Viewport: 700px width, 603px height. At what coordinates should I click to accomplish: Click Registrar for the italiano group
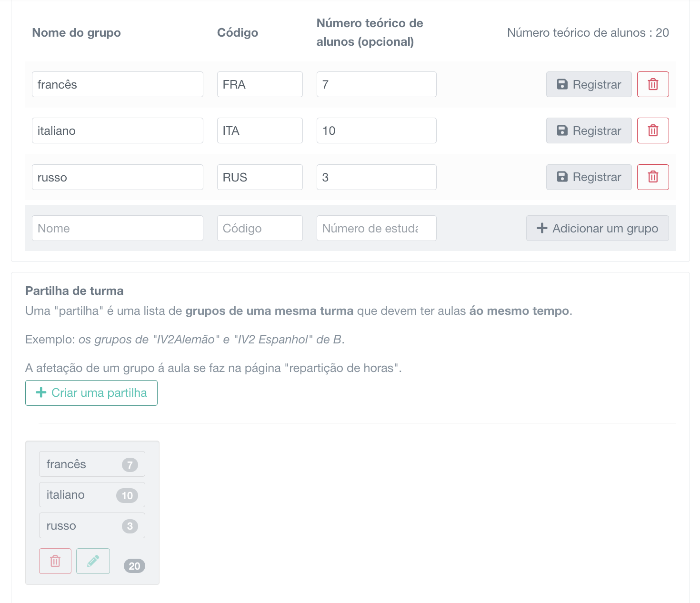pyautogui.click(x=589, y=131)
